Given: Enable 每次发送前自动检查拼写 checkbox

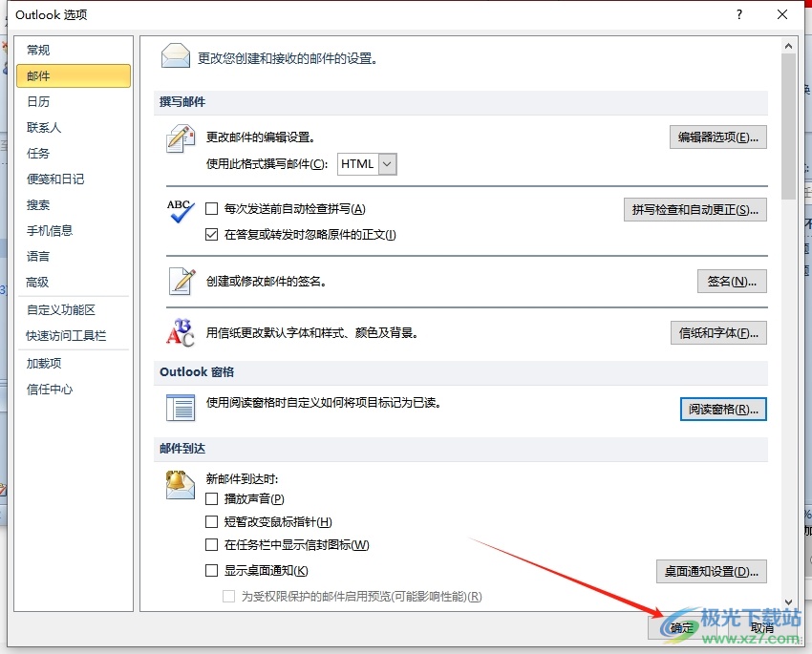Looking at the screenshot, I should click(x=211, y=208).
